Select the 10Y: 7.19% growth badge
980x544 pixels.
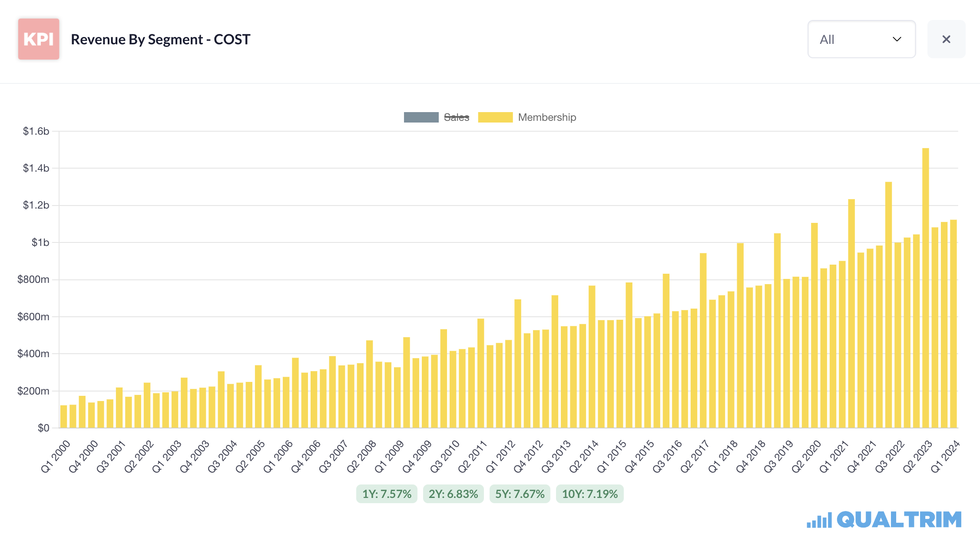coord(589,494)
